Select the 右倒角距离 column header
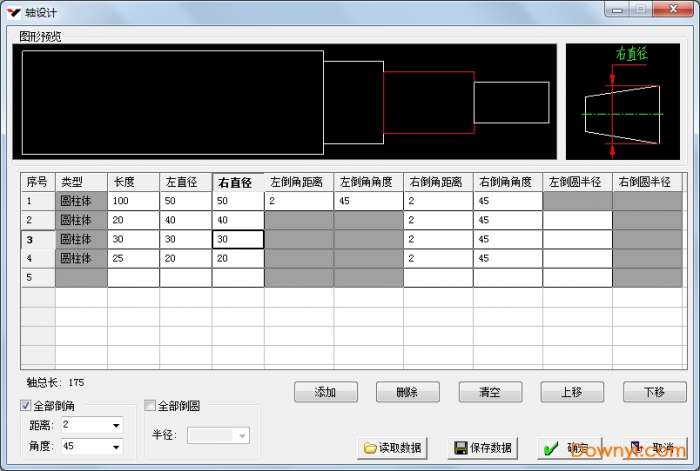This screenshot has width=700, height=471. [x=438, y=182]
